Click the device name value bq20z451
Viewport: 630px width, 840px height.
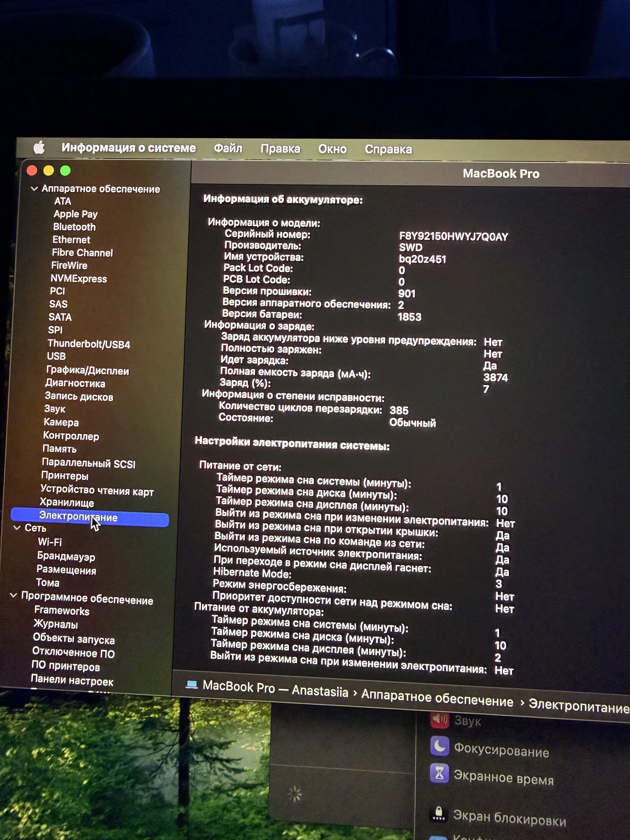pos(422,259)
